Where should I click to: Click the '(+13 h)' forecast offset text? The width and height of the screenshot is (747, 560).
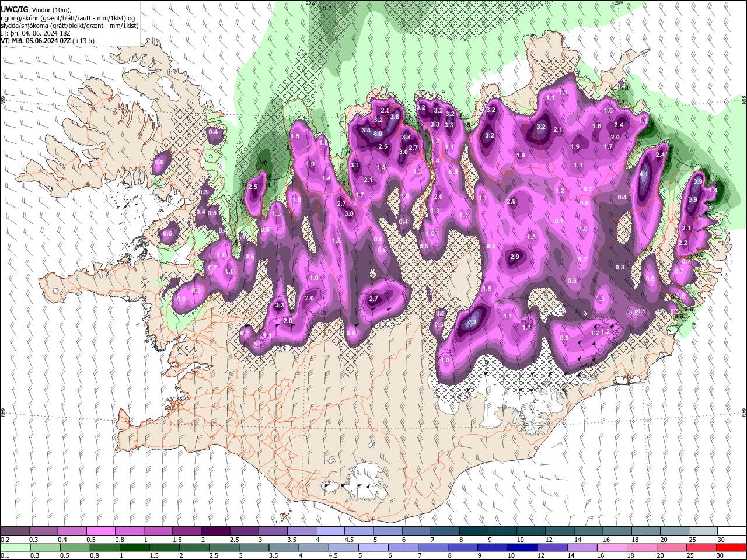click(85, 41)
